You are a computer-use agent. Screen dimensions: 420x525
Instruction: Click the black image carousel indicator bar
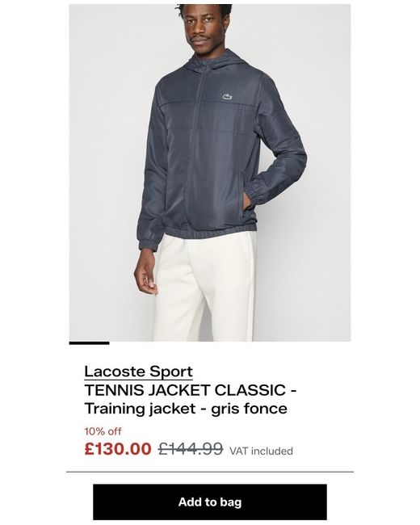pos(89,342)
